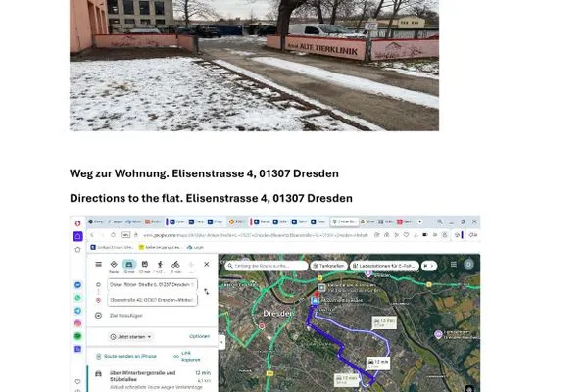Image resolution: width=588 pixels, height=392 pixels.
Task: Click the Dresden city label on map
Action: tap(278, 313)
